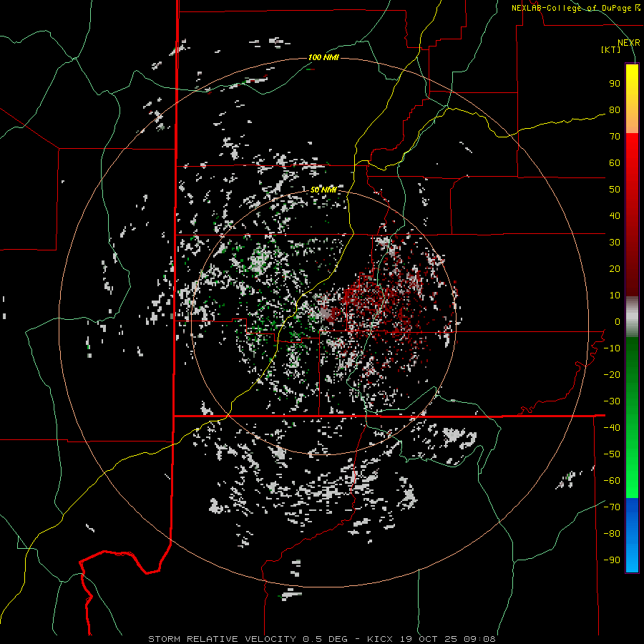644x644 pixels.
Task: Click the "19 OCT 25" date text
Action: [429, 639]
